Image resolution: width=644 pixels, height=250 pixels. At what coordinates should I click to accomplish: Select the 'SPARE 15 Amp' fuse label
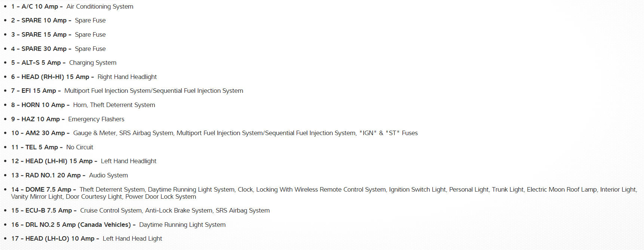pyautogui.click(x=44, y=35)
